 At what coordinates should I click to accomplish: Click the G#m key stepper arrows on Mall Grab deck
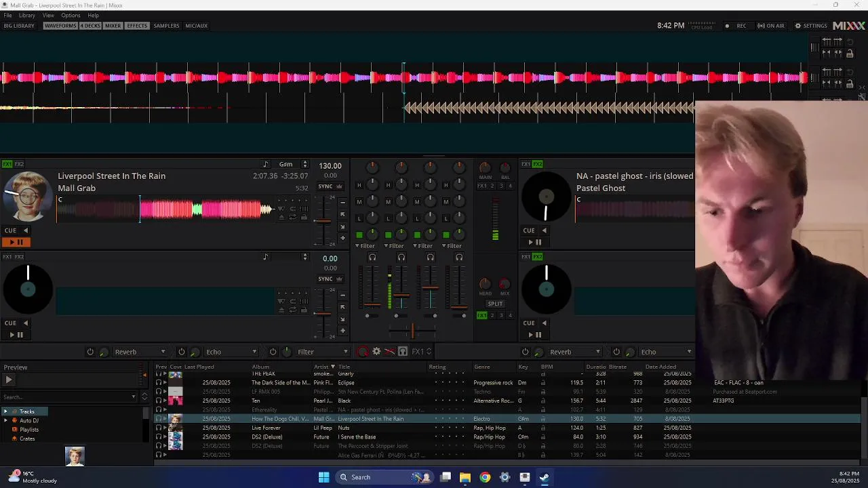[x=304, y=164]
